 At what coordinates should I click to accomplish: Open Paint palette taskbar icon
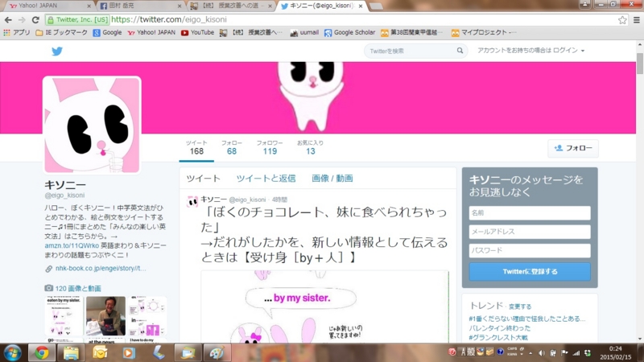click(x=216, y=353)
